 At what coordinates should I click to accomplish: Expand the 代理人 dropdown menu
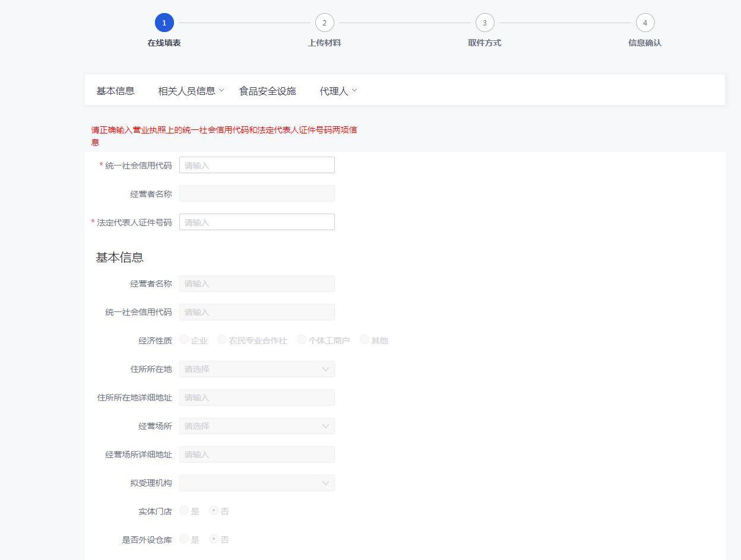[338, 91]
